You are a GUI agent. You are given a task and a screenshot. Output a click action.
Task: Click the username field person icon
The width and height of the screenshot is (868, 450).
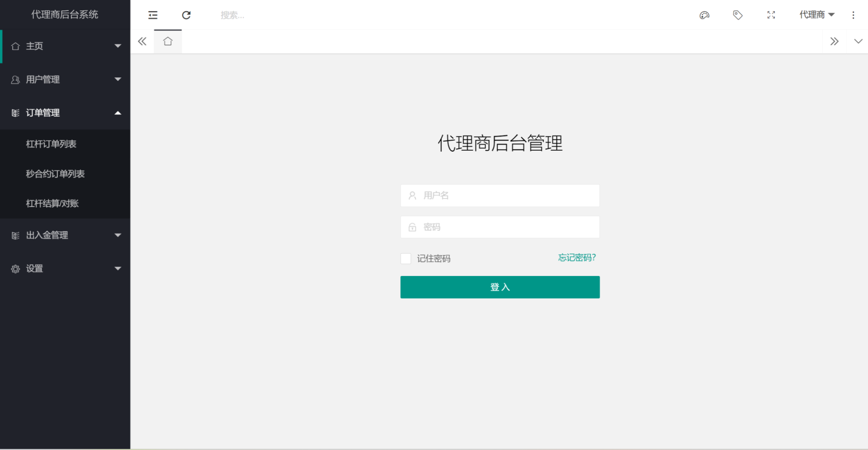click(x=412, y=196)
